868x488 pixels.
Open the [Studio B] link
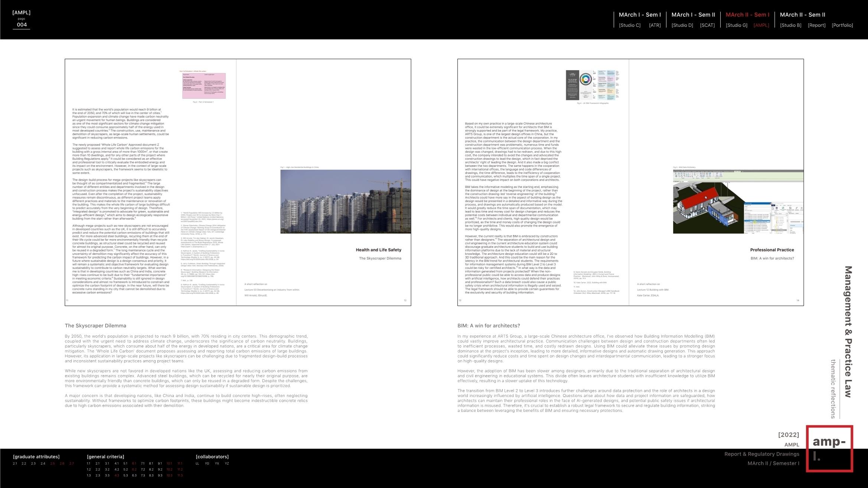point(790,25)
